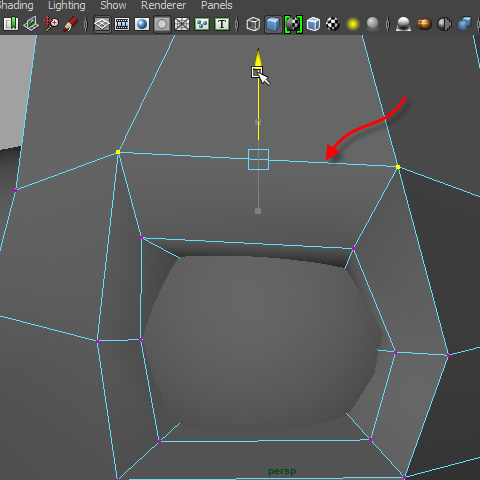Toggle Use Default Material icon
Image resolution: width=480 pixels, height=480 pixels.
[x=293, y=24]
